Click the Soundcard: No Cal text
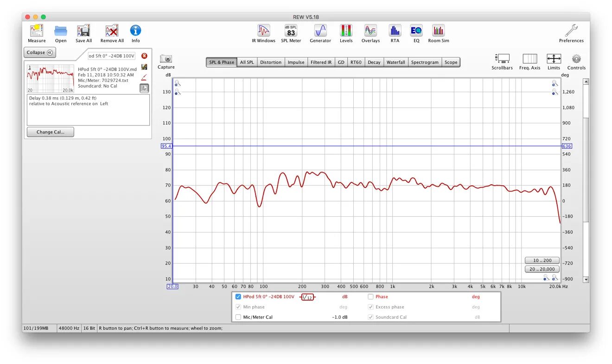Screen dimensions: 612x364 coord(97,86)
